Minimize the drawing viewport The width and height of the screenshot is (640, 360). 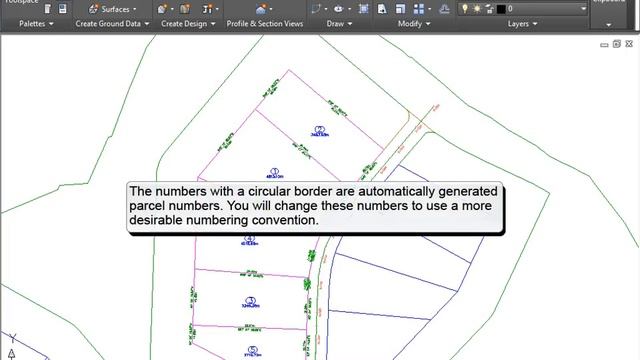[x=604, y=44]
